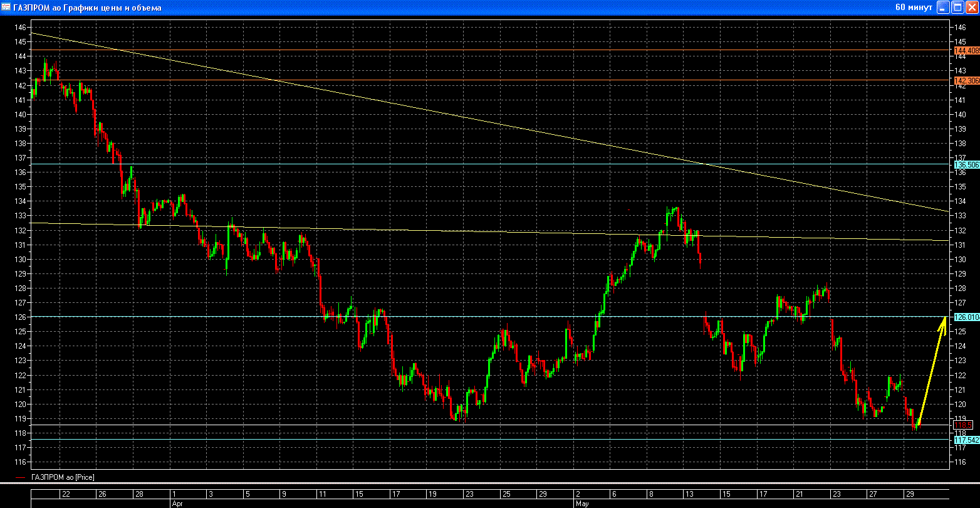This screenshot has height=508, width=980.
Task: Click the 126.0104 cyan level label
Action: coord(966,317)
